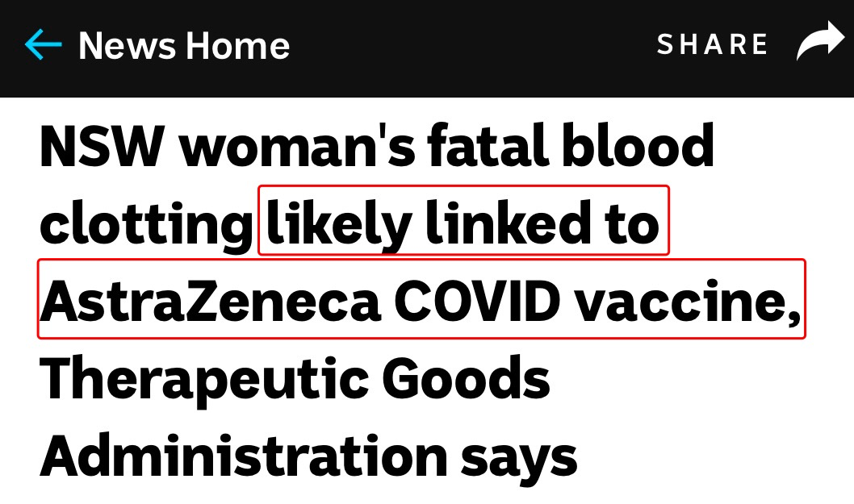Click the word 'Goods' in headline
The height and width of the screenshot is (504, 854).
pyautogui.click(x=466, y=377)
